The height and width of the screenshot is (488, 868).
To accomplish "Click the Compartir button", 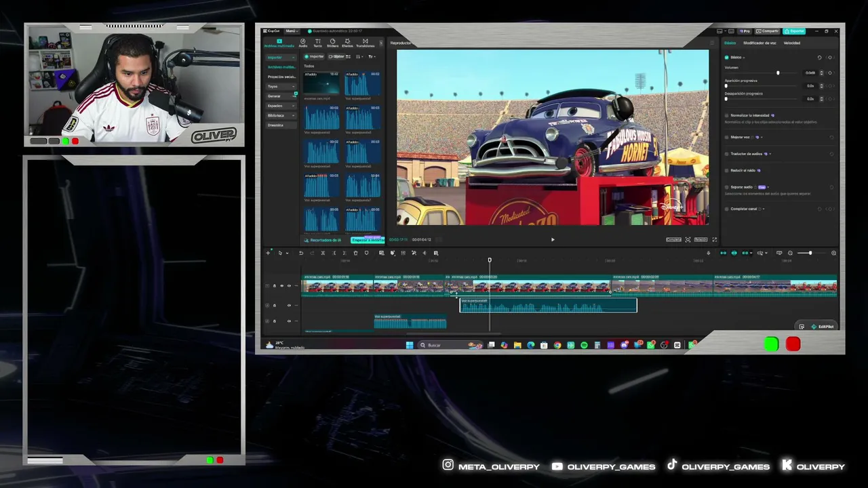I will click(x=769, y=31).
